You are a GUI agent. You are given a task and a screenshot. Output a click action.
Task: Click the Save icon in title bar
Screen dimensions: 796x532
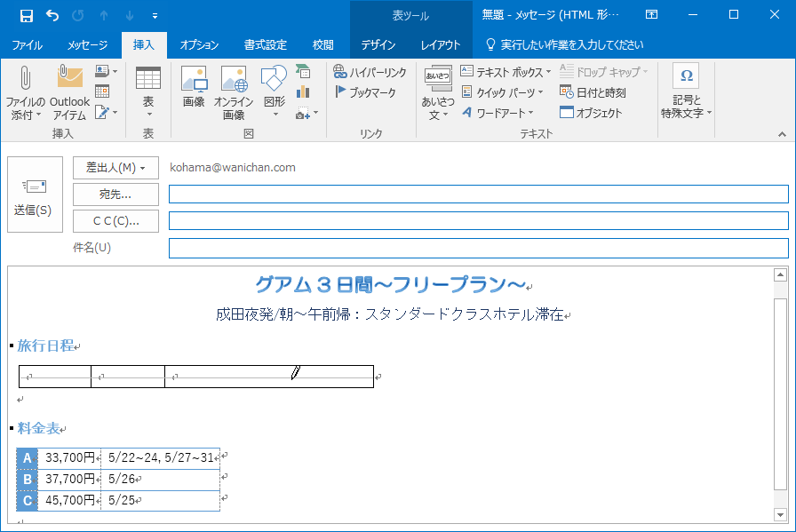point(26,16)
